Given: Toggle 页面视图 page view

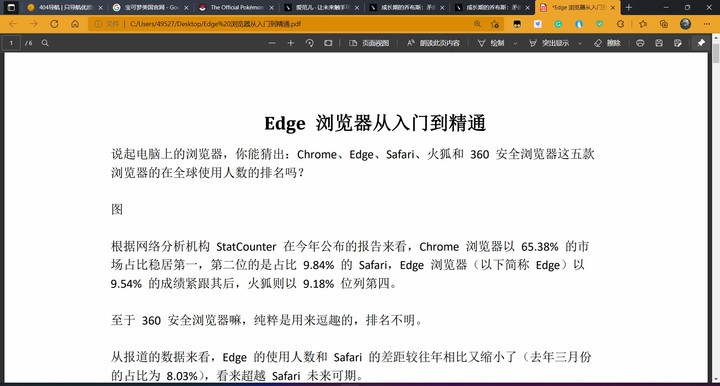Looking at the screenshot, I should (x=369, y=43).
